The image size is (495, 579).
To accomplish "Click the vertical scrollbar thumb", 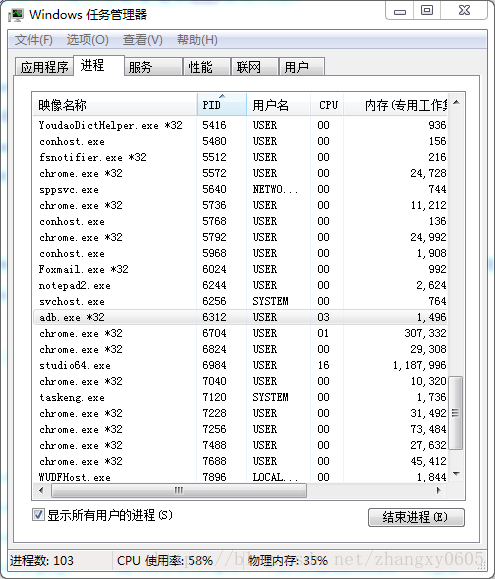I will click(x=456, y=413).
